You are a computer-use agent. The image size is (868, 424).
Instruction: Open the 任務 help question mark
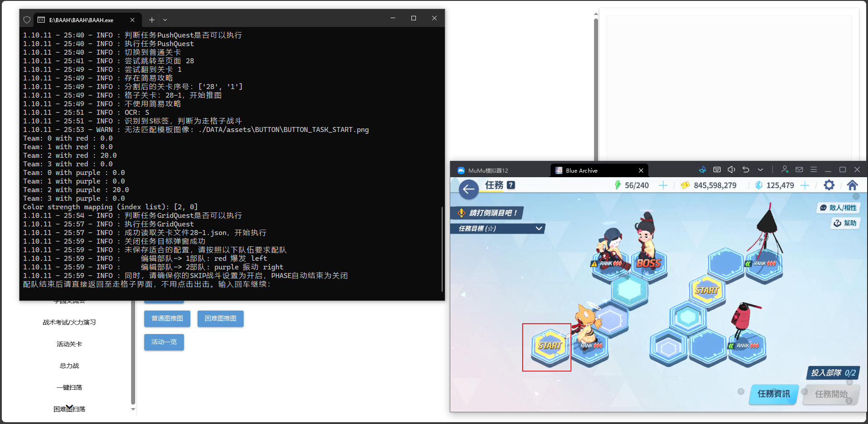[510, 185]
